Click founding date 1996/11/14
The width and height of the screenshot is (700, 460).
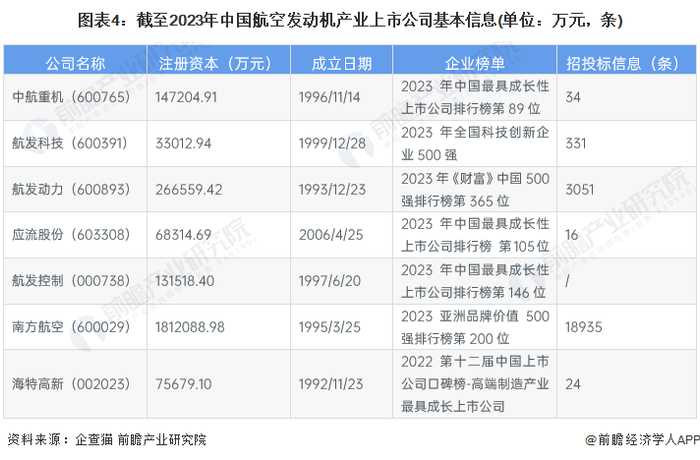(329, 97)
